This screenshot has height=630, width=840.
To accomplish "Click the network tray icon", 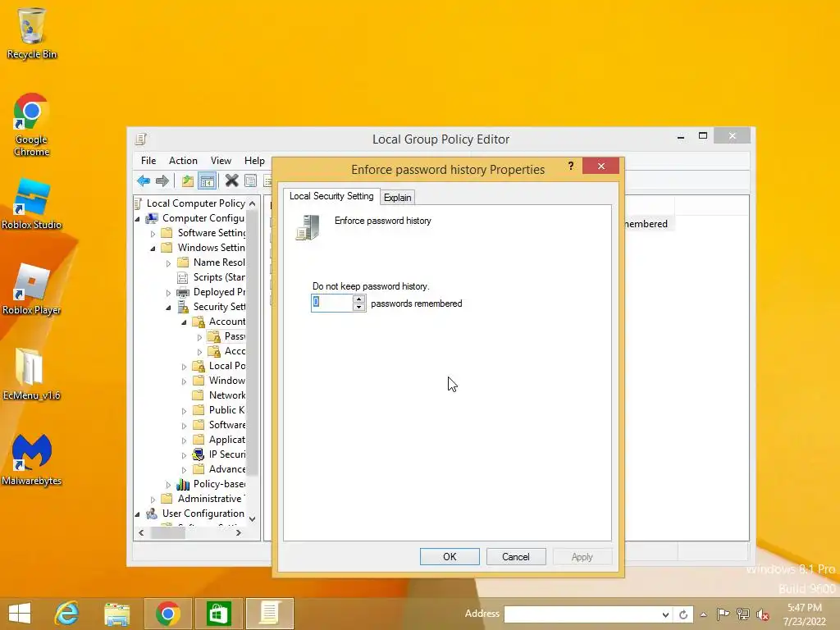I will pos(743,614).
